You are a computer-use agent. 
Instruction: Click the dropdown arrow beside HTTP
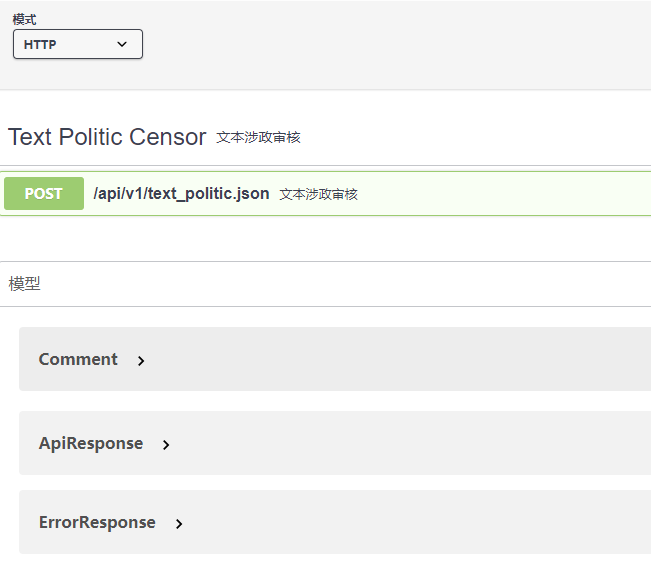pos(122,44)
